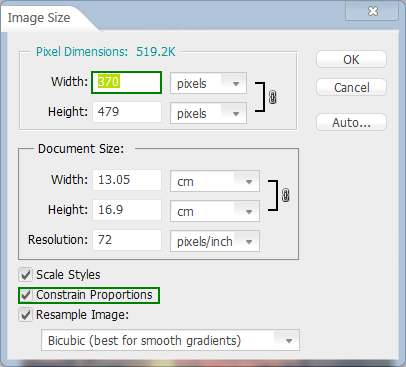This screenshot has height=367, width=406.
Task: Click the Image Size title tab
Action: (x=39, y=18)
